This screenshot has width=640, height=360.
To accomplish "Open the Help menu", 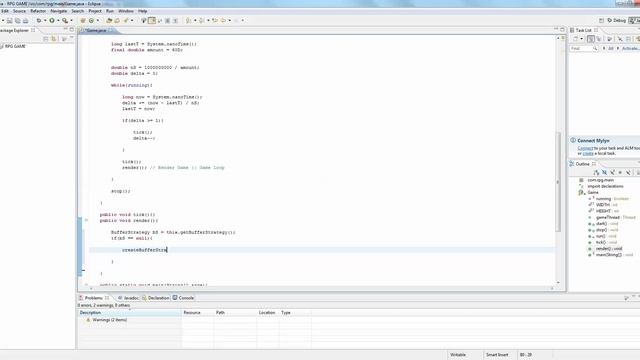I will point(142,11).
